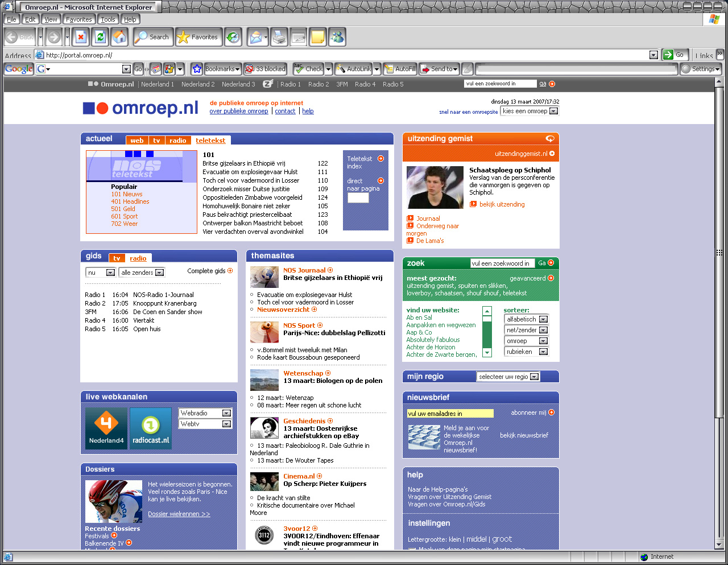
Task: Click IE address bar Go button
Action: click(675, 55)
